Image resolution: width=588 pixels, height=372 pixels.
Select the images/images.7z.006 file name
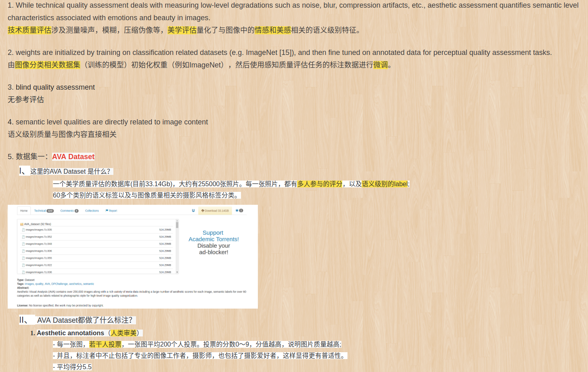tap(39, 251)
